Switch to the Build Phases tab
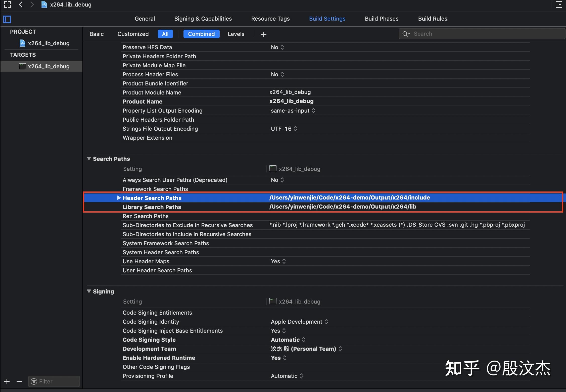 [381, 18]
